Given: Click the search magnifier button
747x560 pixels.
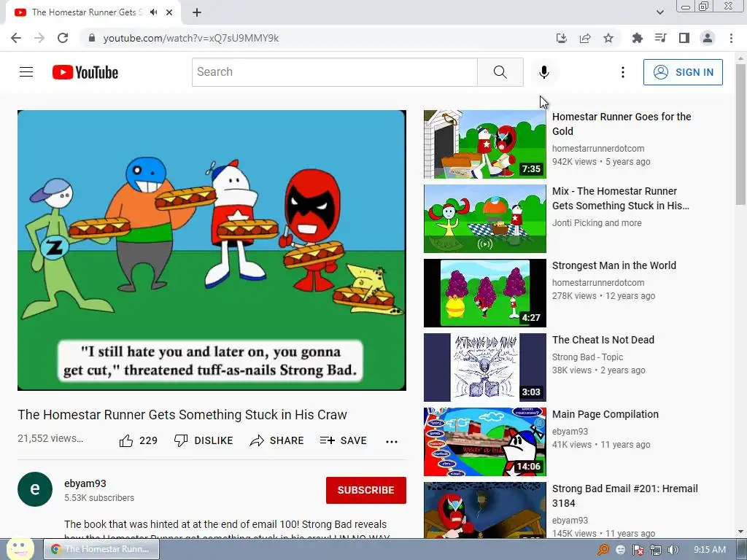Looking at the screenshot, I should point(500,72).
